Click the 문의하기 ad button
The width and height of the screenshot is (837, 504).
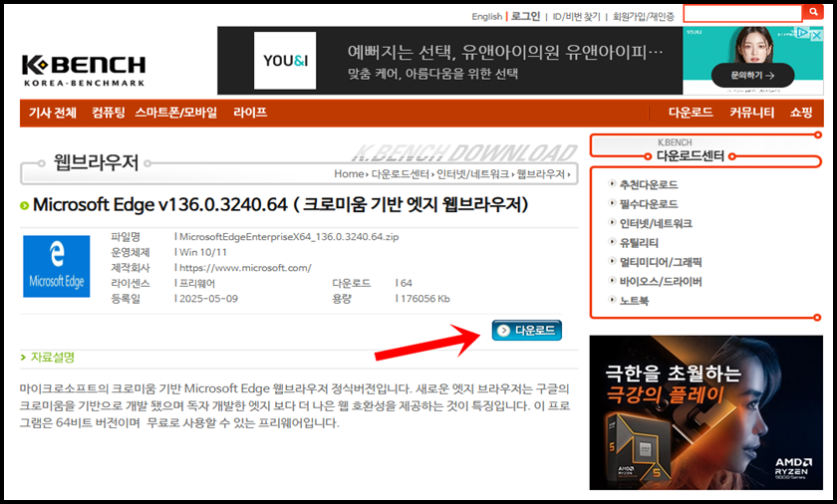pyautogui.click(x=752, y=75)
